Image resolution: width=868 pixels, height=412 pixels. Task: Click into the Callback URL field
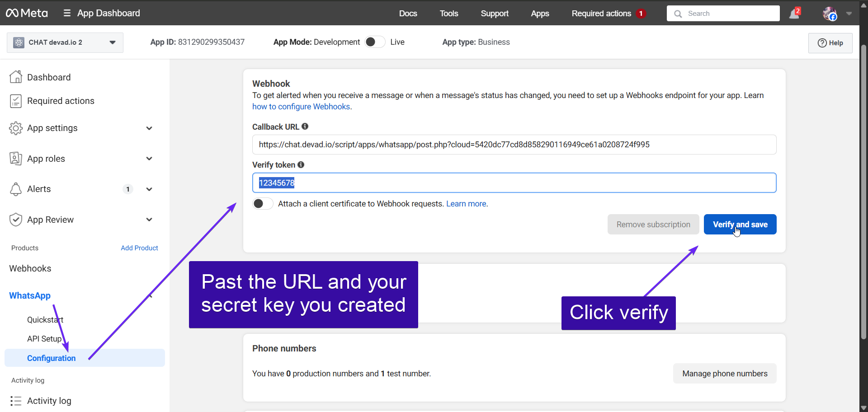pyautogui.click(x=514, y=145)
